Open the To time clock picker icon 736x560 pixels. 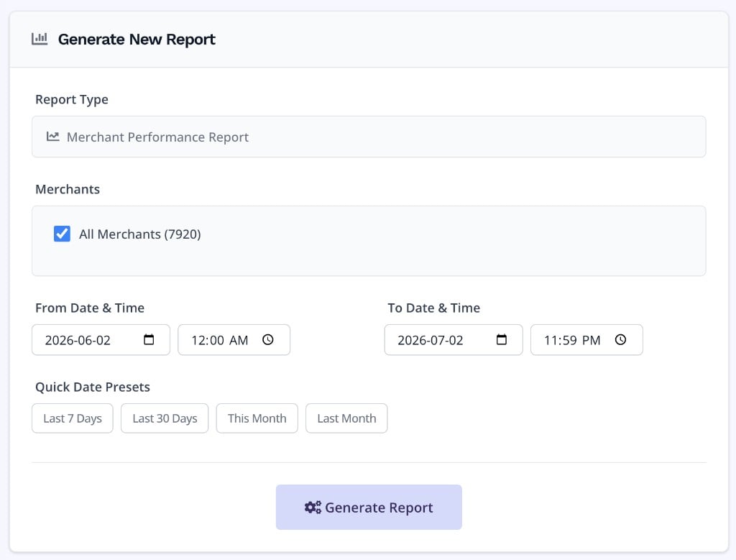click(x=620, y=339)
